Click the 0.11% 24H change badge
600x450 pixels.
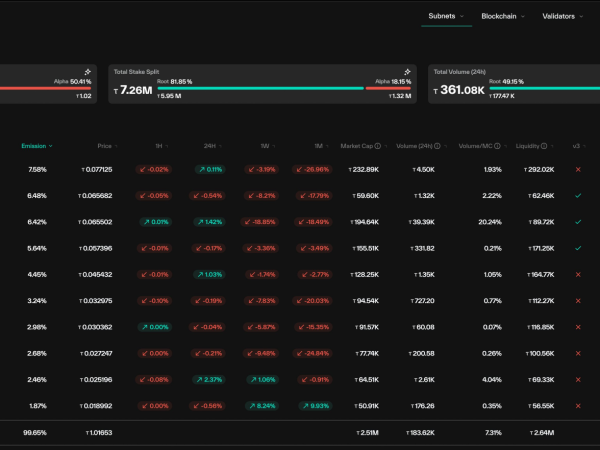(x=210, y=170)
